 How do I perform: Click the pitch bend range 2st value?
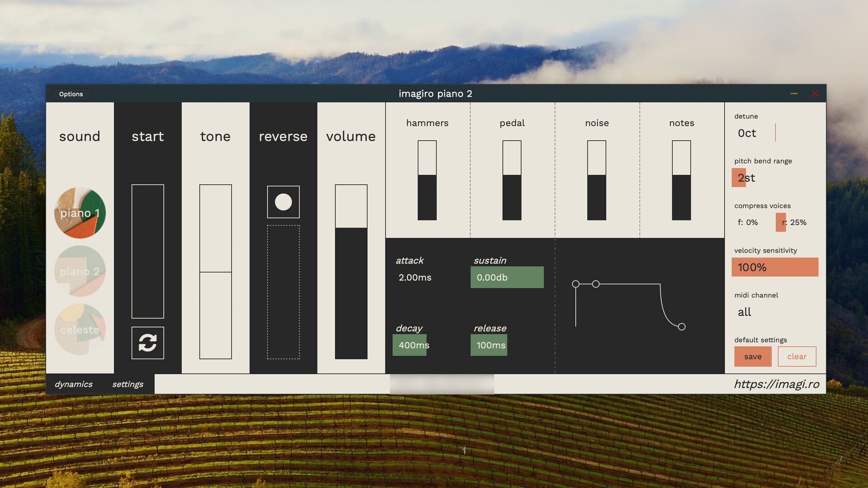[x=746, y=178]
